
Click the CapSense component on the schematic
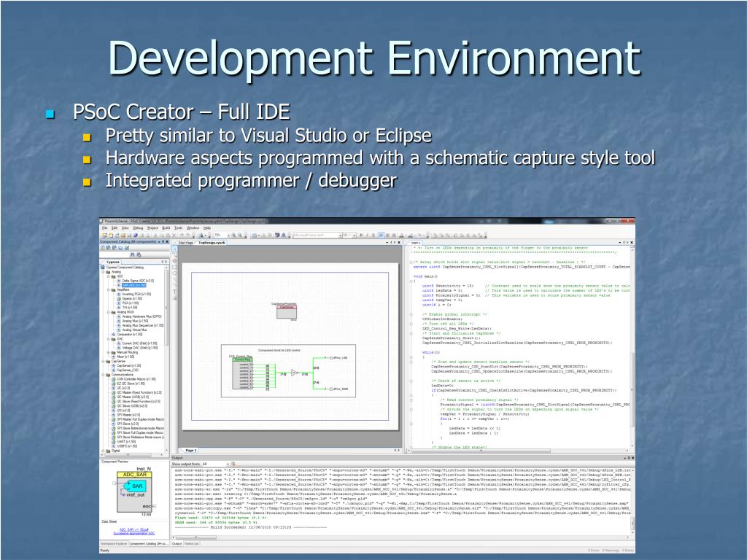[x=286, y=311]
